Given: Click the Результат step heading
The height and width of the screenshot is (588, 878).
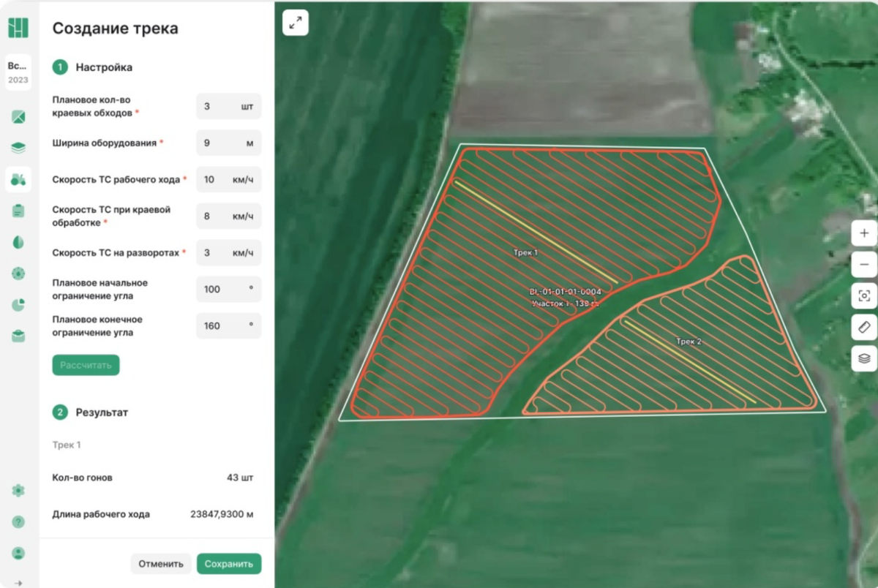Looking at the screenshot, I should click(x=102, y=412).
